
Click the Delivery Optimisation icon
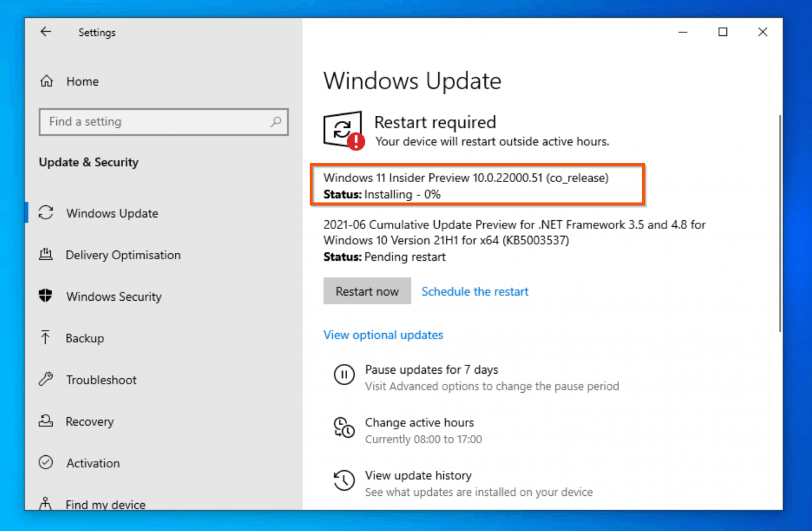click(47, 254)
